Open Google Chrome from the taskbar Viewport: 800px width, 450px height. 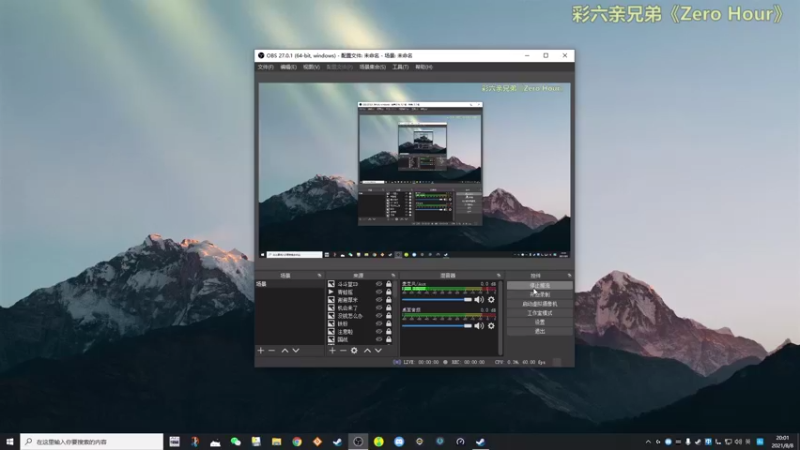coord(297,441)
